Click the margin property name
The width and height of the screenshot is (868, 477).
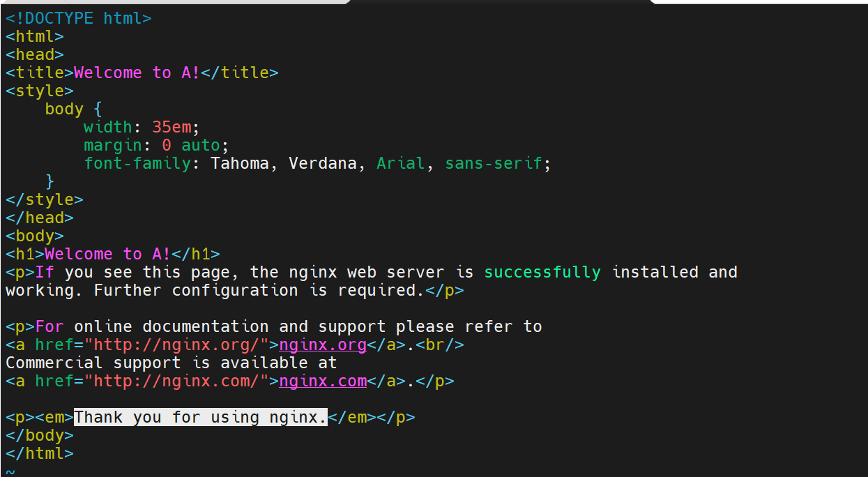pyautogui.click(x=112, y=145)
